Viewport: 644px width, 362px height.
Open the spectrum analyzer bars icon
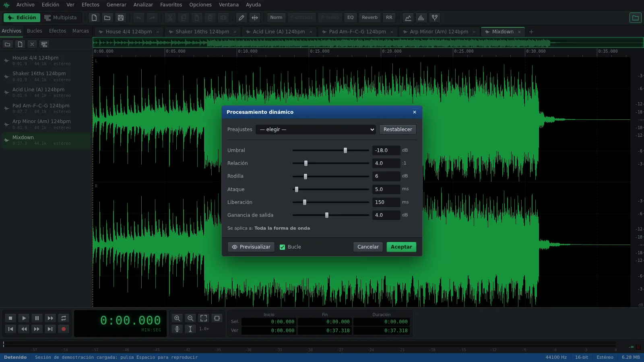[x=421, y=18]
